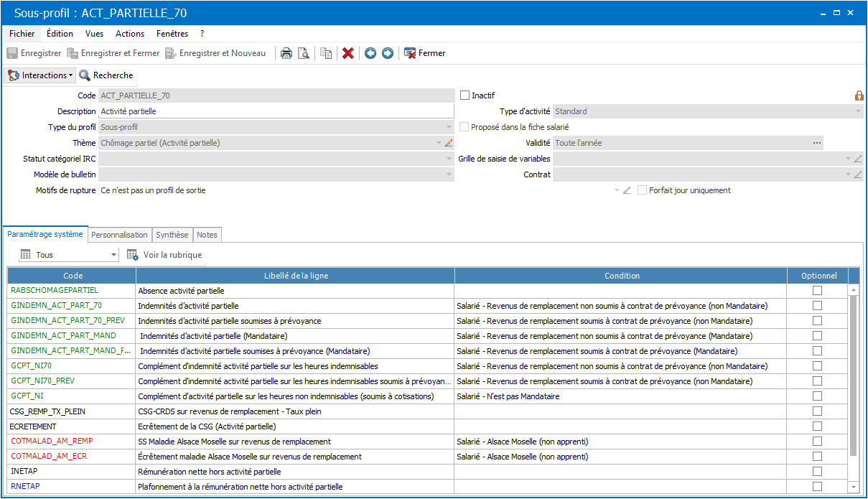Image resolution: width=868 pixels, height=499 pixels.
Task: Click the pencil icon for Motifs de rupture
Action: 627,190
